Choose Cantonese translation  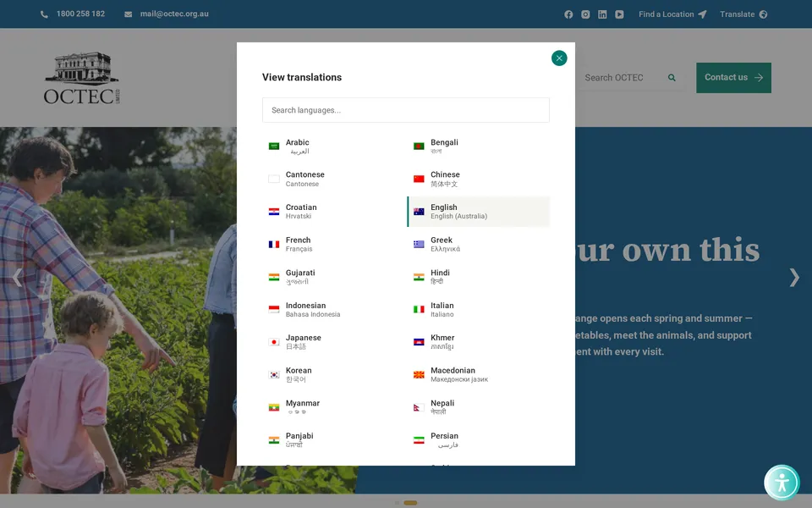[335, 179]
